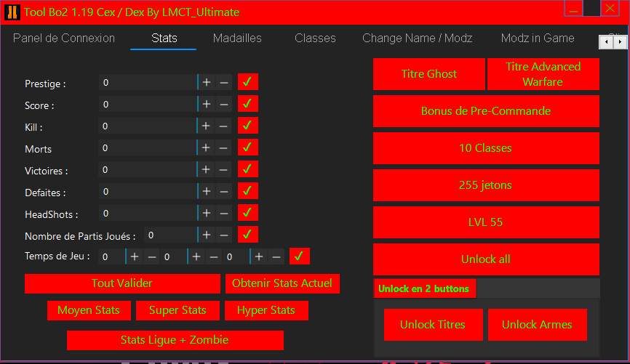Decrease the HeadShots value
The height and width of the screenshot is (364, 630).
(x=224, y=213)
